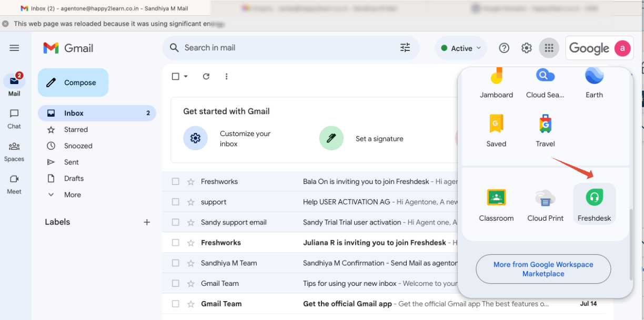Show search options filter icon
The height and width of the screenshot is (320, 644).
coord(405,48)
